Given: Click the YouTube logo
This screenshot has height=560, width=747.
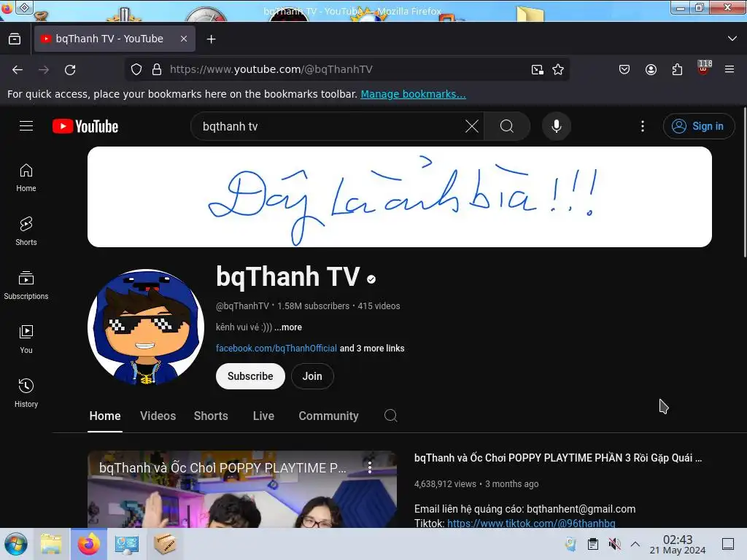Looking at the screenshot, I should (85, 126).
